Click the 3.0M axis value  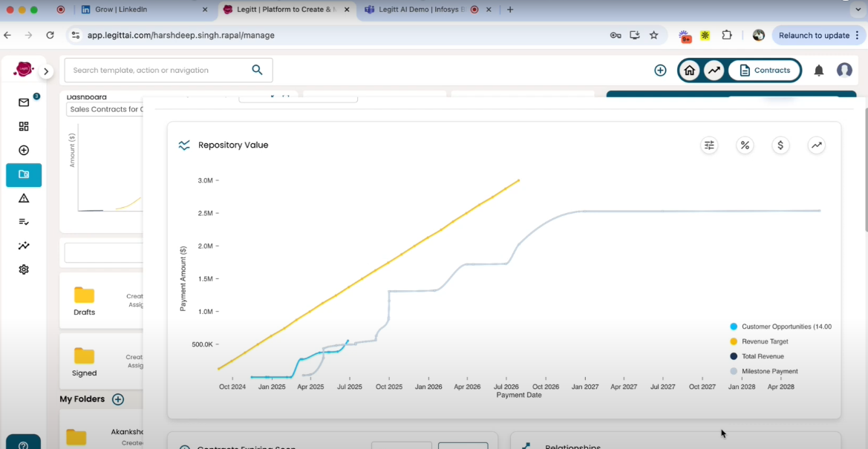[207, 180]
